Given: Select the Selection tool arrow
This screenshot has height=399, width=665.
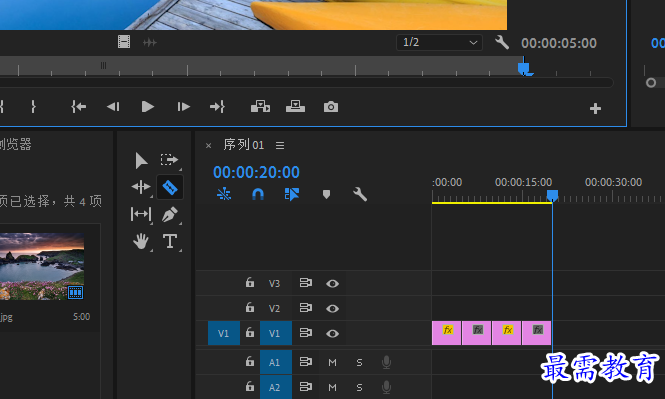Looking at the screenshot, I should click(141, 161).
